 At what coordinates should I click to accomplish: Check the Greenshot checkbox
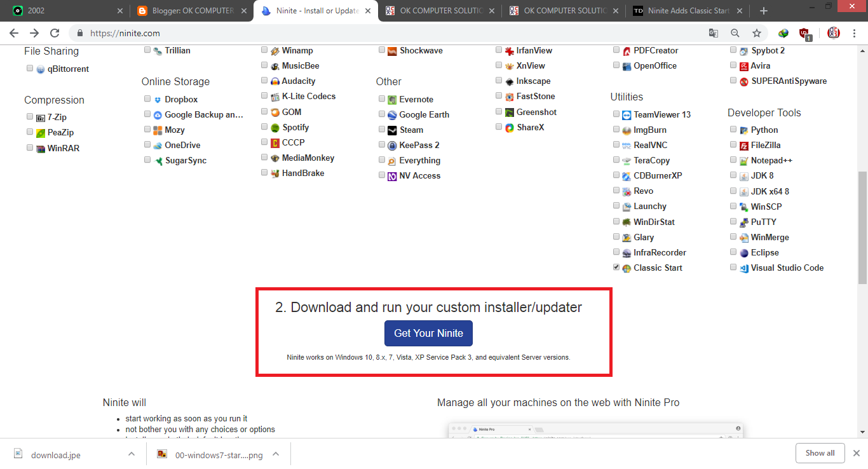pyautogui.click(x=499, y=112)
